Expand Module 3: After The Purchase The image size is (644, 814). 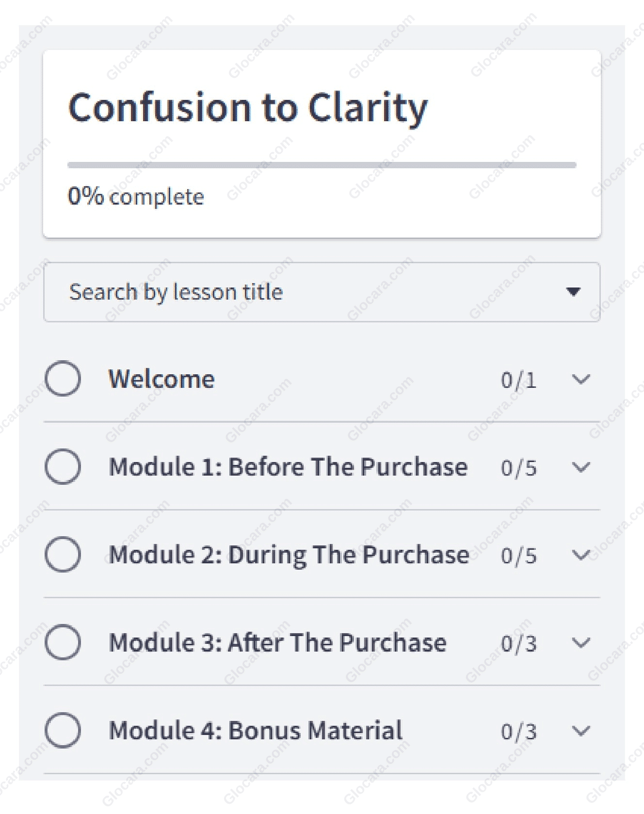[x=580, y=644]
